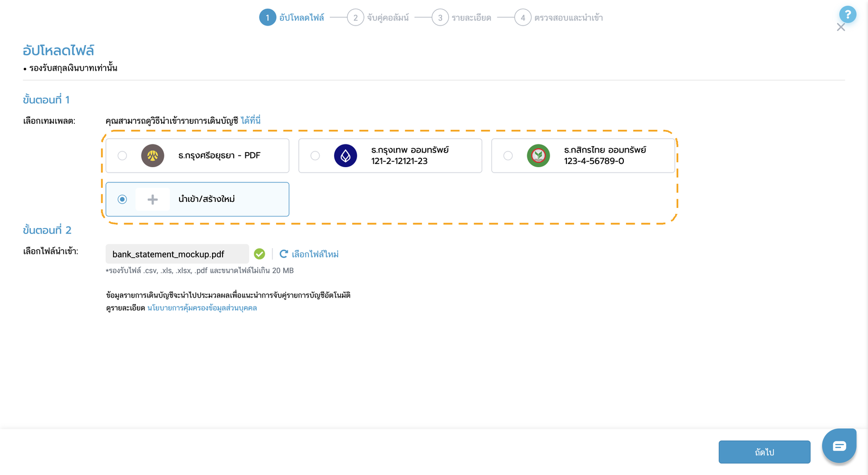868x475 pixels.
Task: Open the help question mark icon
Action: 847,15
